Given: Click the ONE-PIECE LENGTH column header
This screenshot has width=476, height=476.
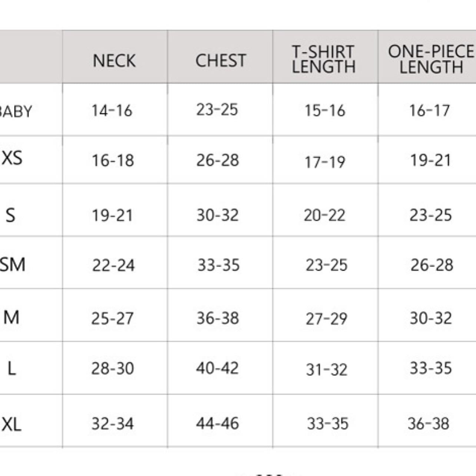Looking at the screenshot, I should coord(431,59).
